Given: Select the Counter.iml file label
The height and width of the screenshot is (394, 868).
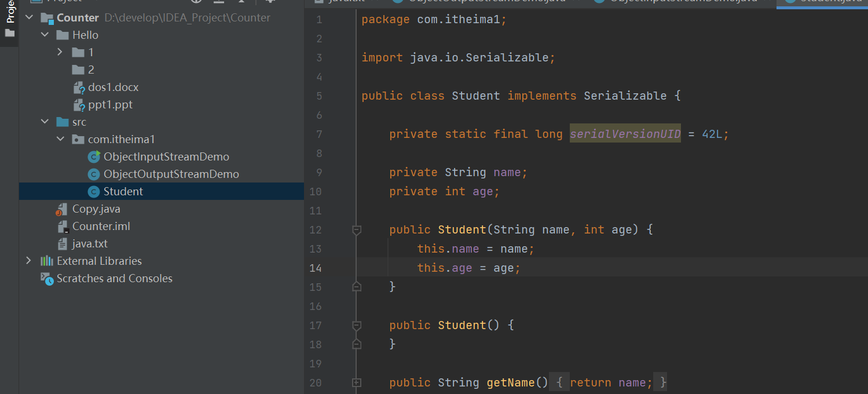Looking at the screenshot, I should pos(101,227).
